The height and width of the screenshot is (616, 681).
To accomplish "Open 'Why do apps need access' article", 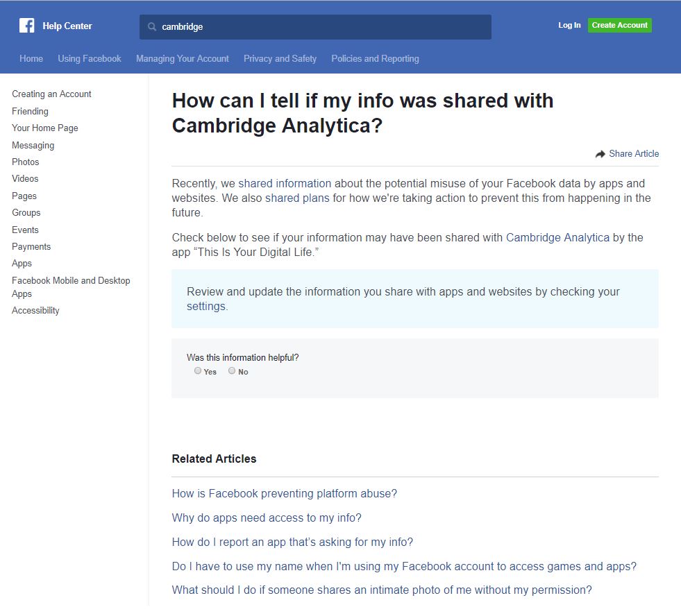I will pos(267,518).
